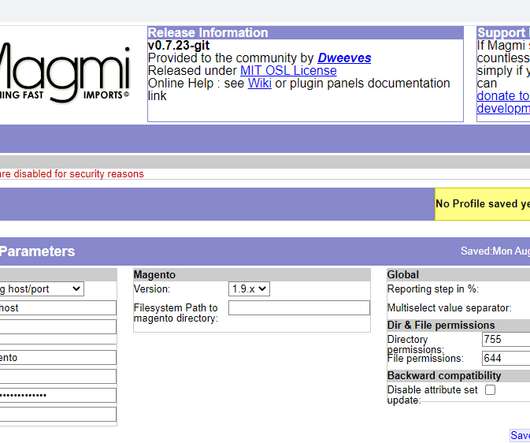
Task: Open the Magento Version 1.9.x dropdown
Action: tap(249, 289)
